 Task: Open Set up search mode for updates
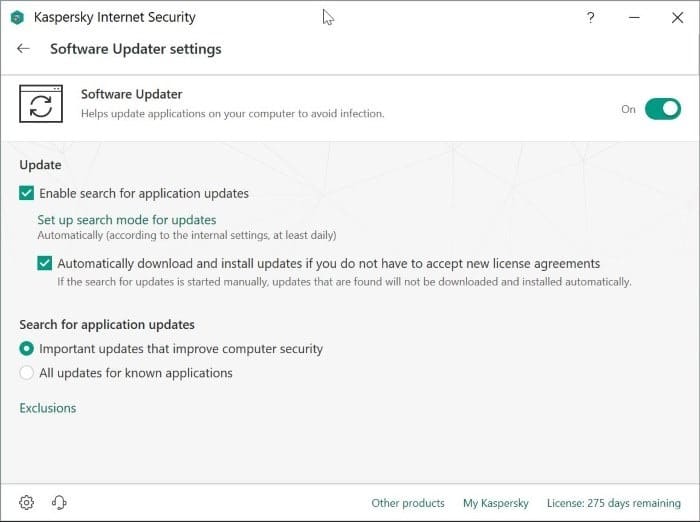(x=127, y=220)
